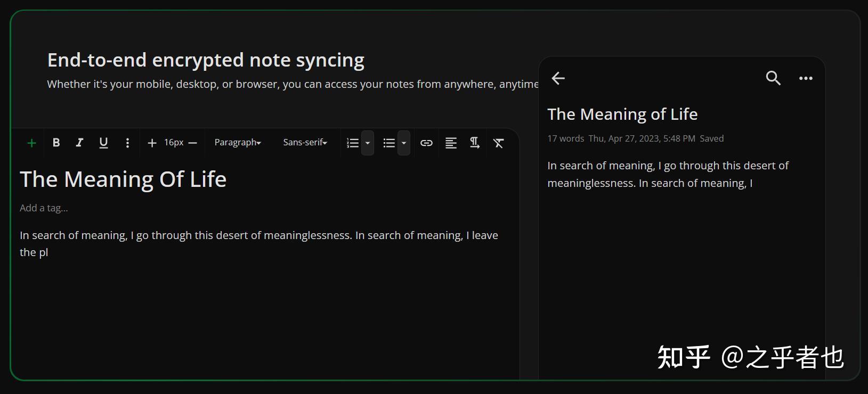The image size is (868, 394).
Task: Change text direction
Action: 474,143
